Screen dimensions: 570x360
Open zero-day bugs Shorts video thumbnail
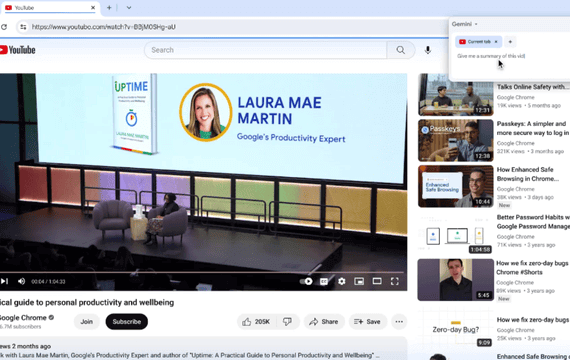tap(455, 280)
